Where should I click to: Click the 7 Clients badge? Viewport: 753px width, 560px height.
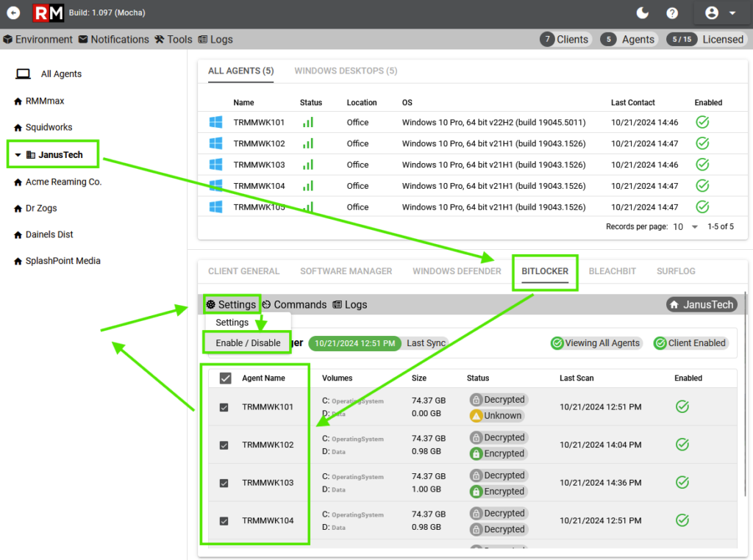click(x=565, y=40)
